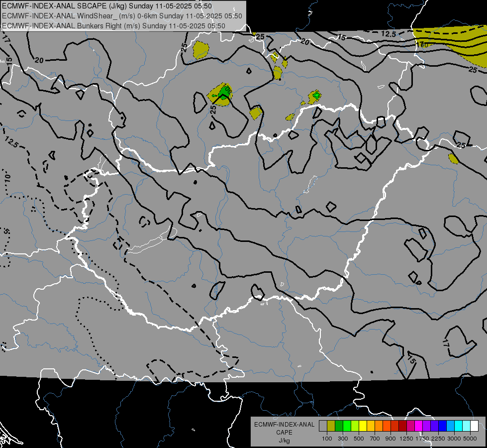Click the legend value 500

coord(359,439)
